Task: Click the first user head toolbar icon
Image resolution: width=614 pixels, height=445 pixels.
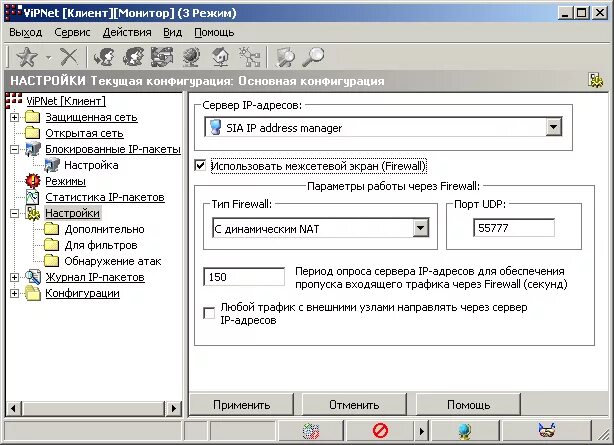Action: click(x=104, y=57)
